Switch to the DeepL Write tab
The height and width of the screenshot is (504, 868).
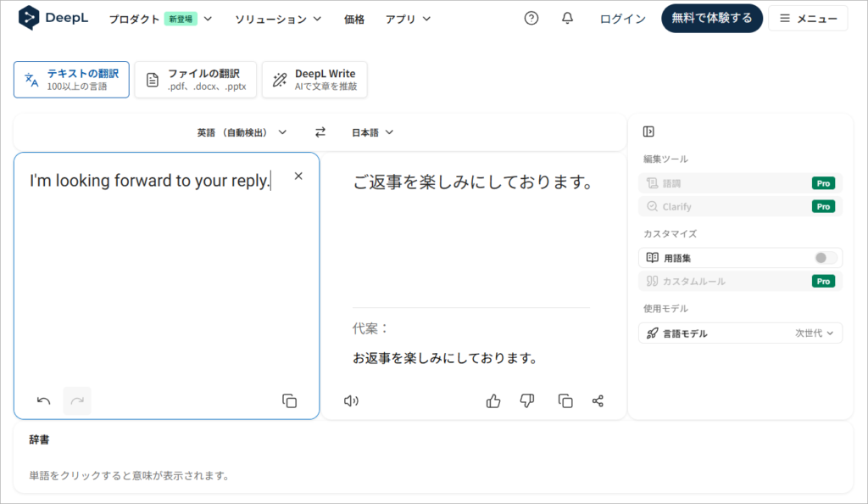click(x=314, y=80)
